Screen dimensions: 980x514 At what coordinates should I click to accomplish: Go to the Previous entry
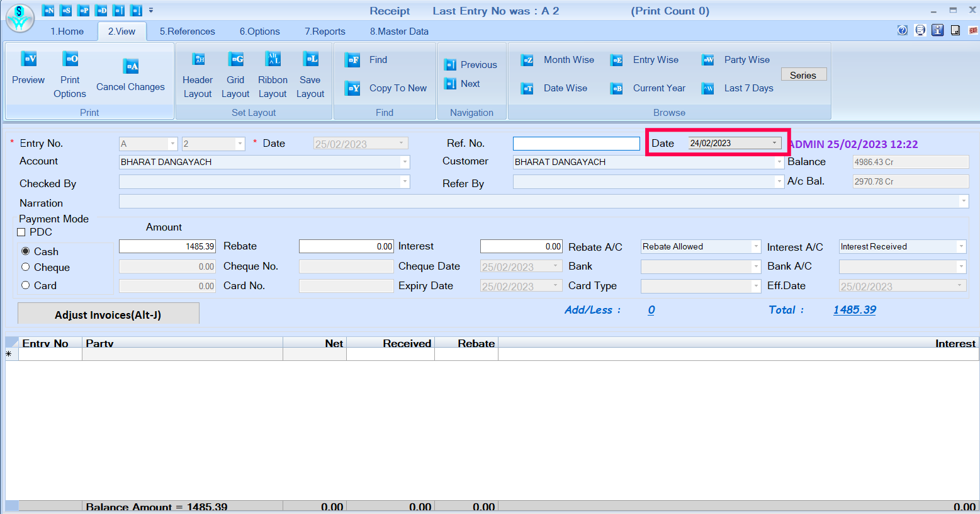tap(471, 64)
